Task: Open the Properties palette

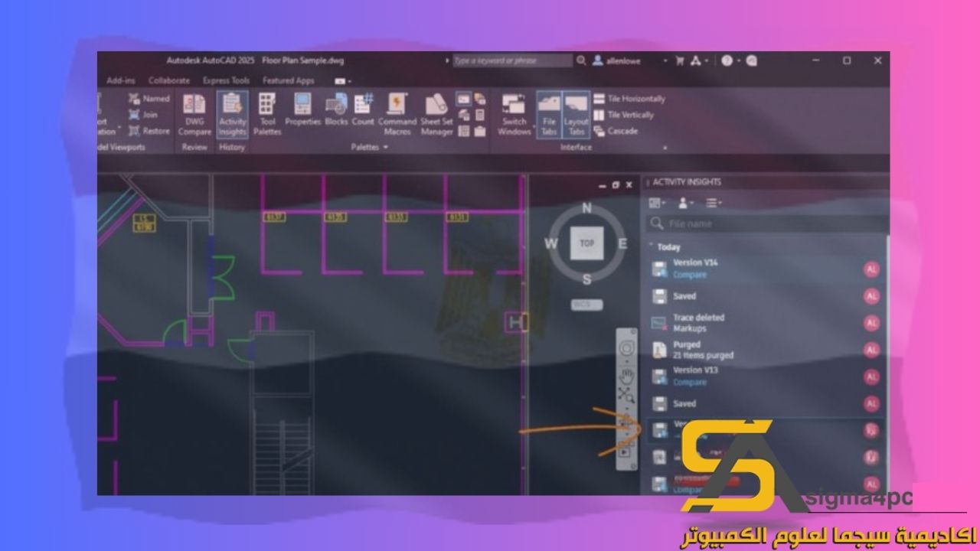Action: 302,109
